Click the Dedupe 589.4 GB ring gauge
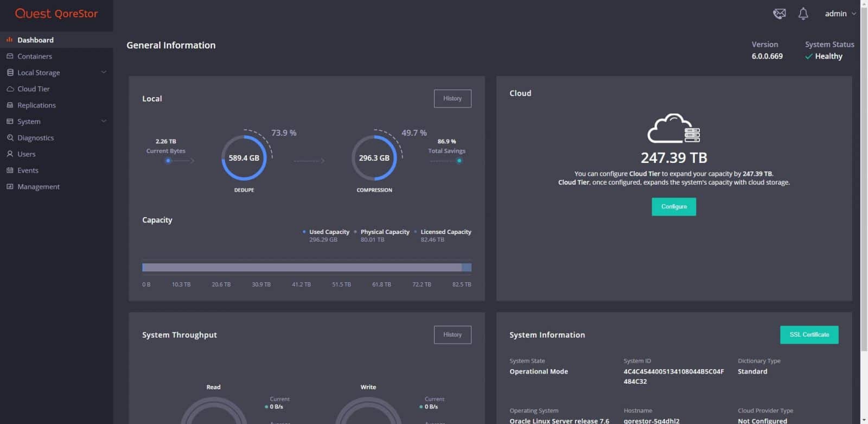 (x=244, y=158)
